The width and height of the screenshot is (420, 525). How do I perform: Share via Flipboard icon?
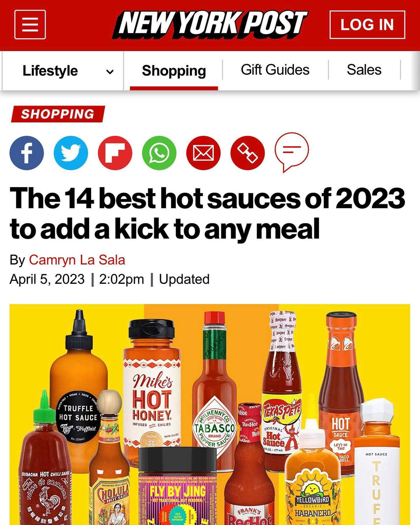(x=115, y=153)
